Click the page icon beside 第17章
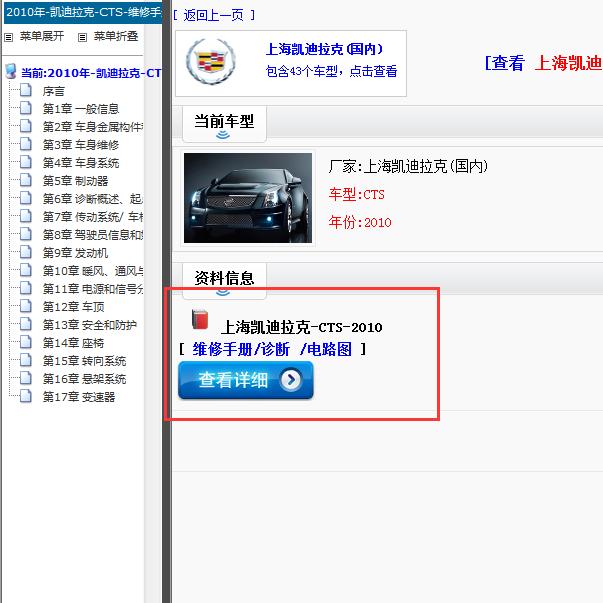This screenshot has width=603, height=603. (26, 396)
